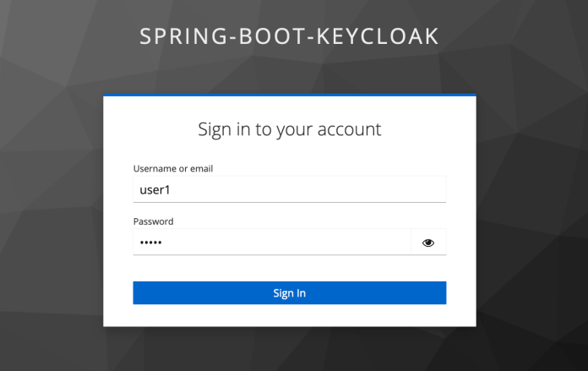Click the word "BOOT" in the title
Viewport: 588px width, 371px height.
pyautogui.click(x=273, y=38)
